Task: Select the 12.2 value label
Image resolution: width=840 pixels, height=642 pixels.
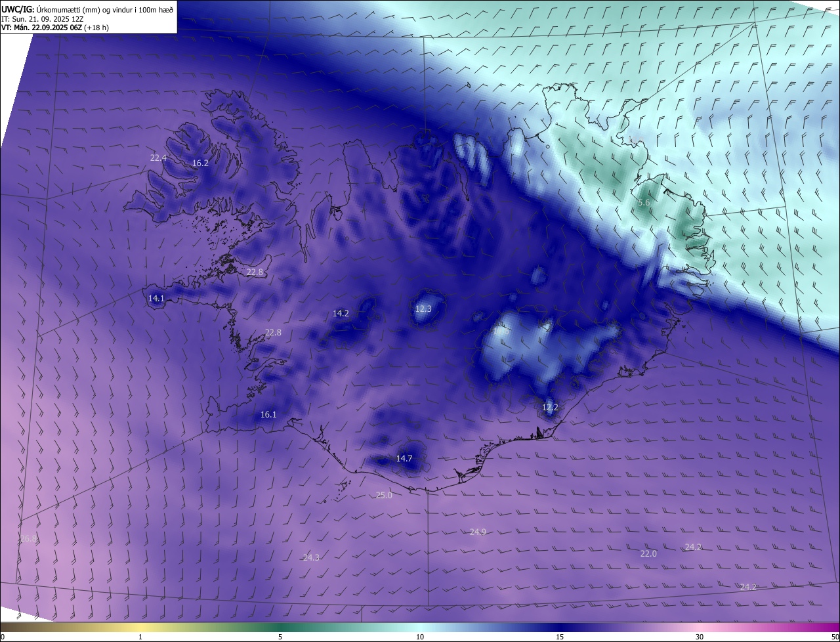Action: [550, 408]
